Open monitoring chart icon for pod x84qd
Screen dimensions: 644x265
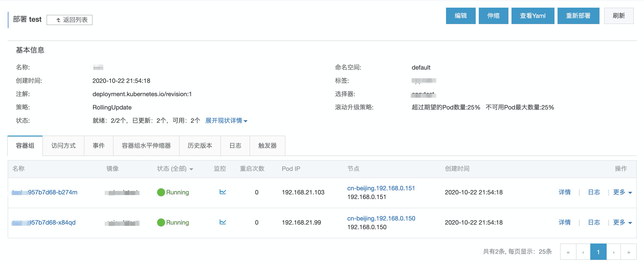point(223,222)
